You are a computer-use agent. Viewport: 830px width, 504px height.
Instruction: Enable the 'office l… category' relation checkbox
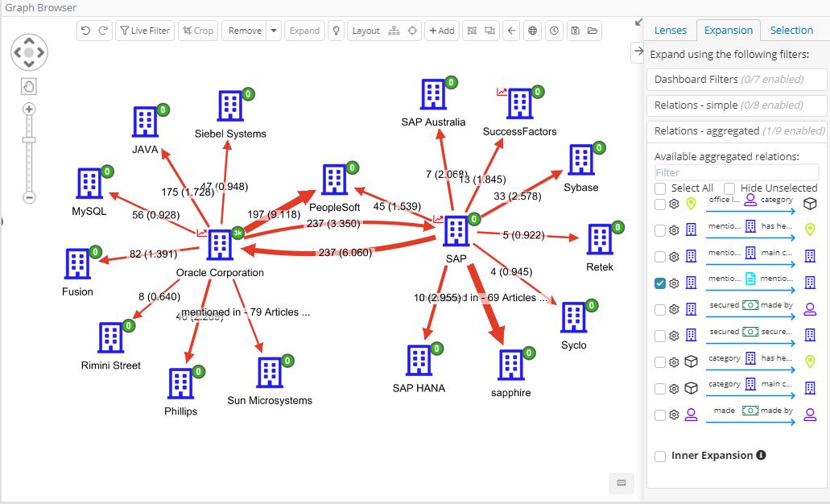[660, 204]
